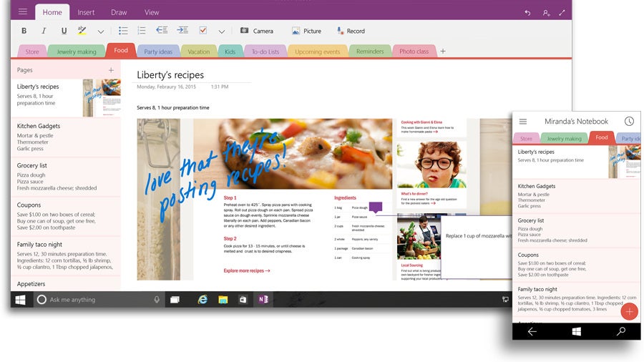Toggle the text highlighter
644x362 pixels.
(82, 31)
